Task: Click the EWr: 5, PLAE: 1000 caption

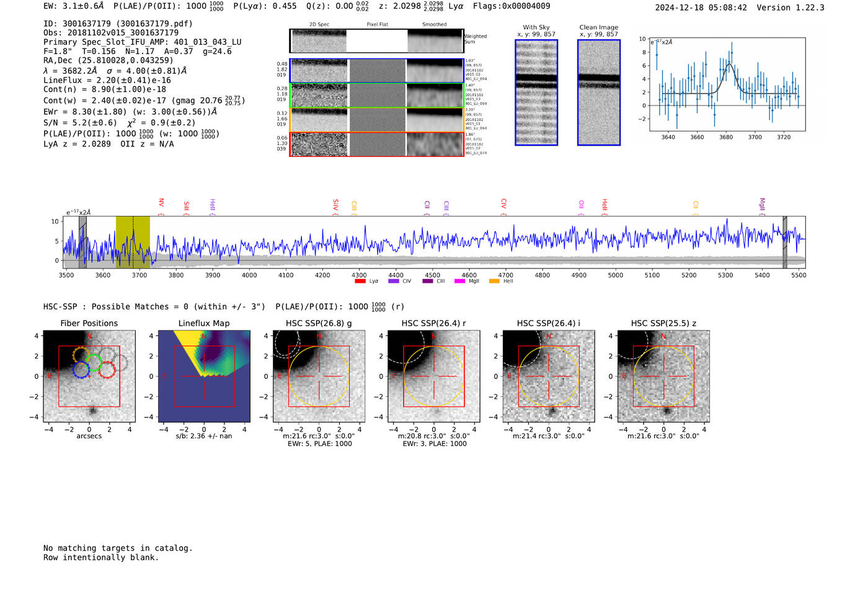Action: coord(320,444)
